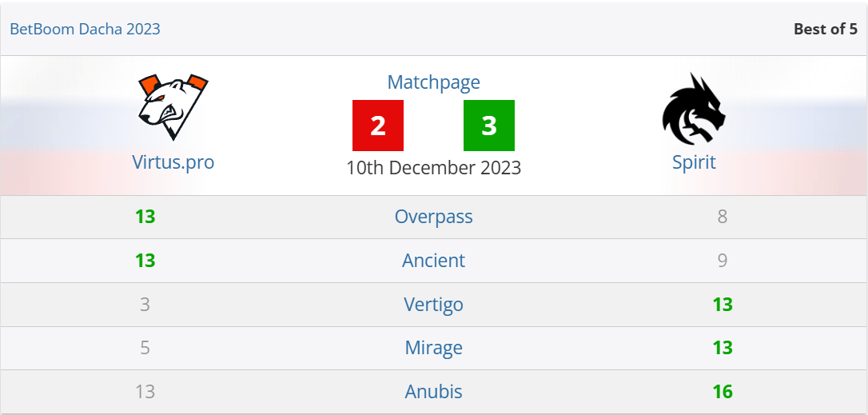
Task: Click the Team Spirit dragon logo
Action: click(693, 110)
